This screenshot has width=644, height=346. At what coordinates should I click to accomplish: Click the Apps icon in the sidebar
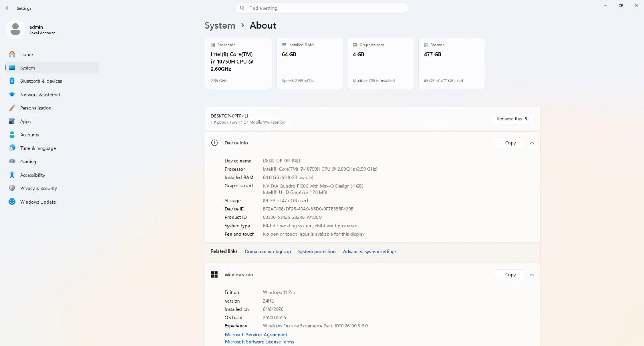tap(12, 121)
